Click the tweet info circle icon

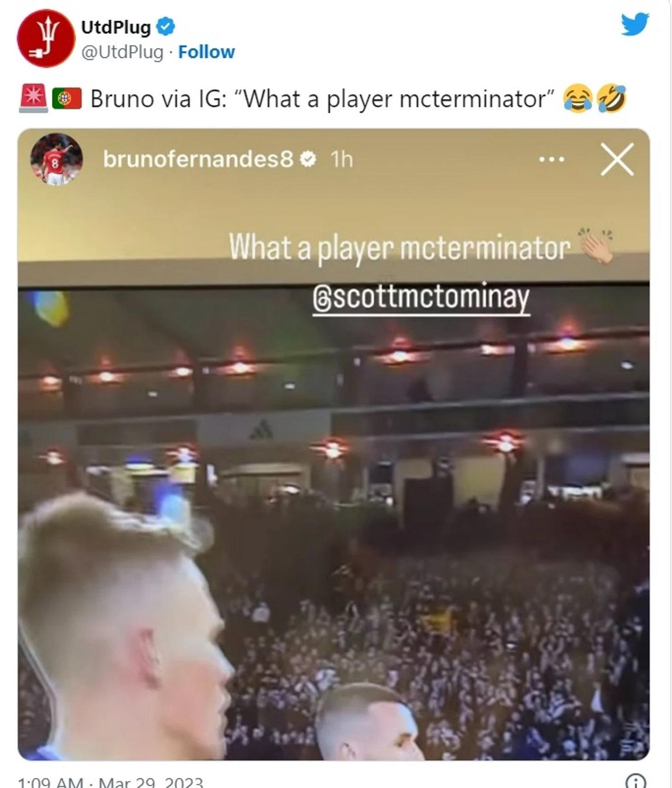point(635,781)
